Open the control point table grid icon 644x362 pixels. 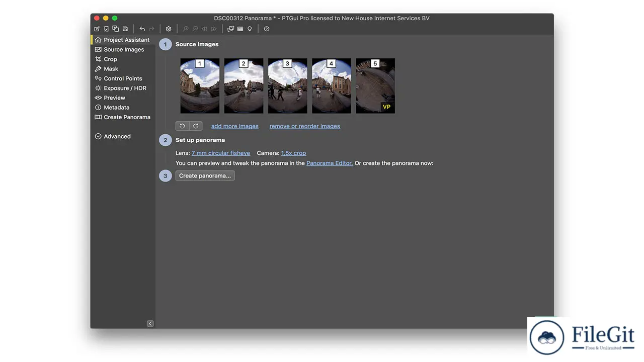coord(240,29)
